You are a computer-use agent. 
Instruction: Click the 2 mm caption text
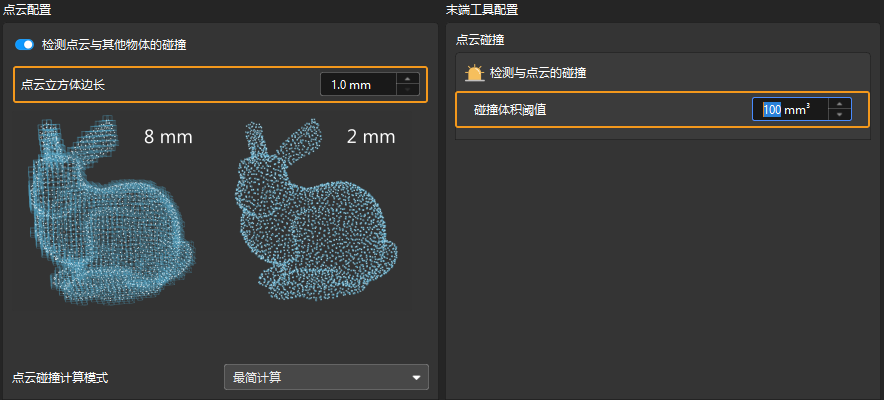371,136
